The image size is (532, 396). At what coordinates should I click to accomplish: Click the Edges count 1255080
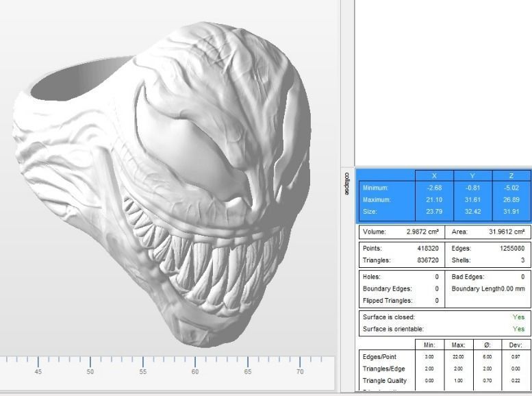coord(512,248)
